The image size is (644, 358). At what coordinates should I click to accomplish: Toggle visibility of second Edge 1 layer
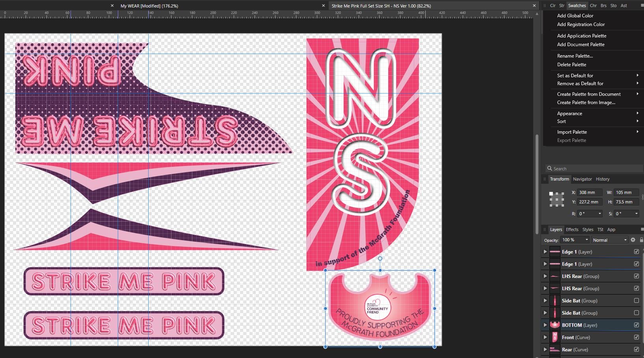point(637,264)
